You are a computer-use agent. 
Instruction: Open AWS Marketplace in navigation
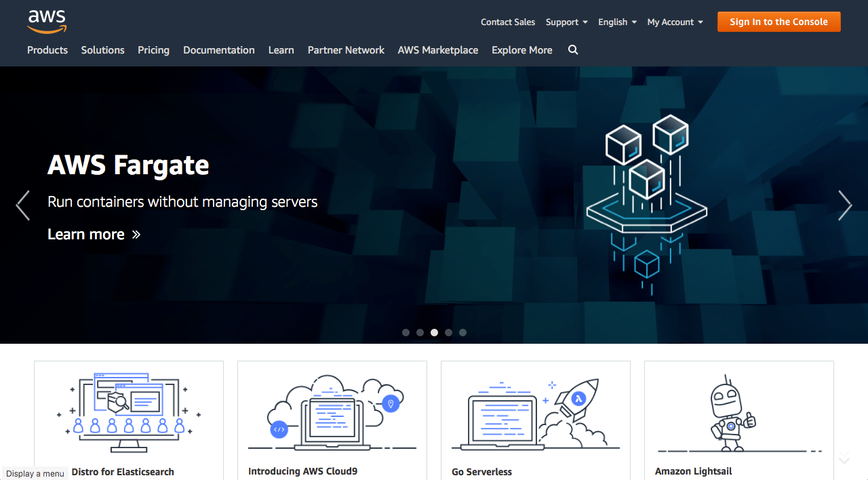(x=438, y=50)
